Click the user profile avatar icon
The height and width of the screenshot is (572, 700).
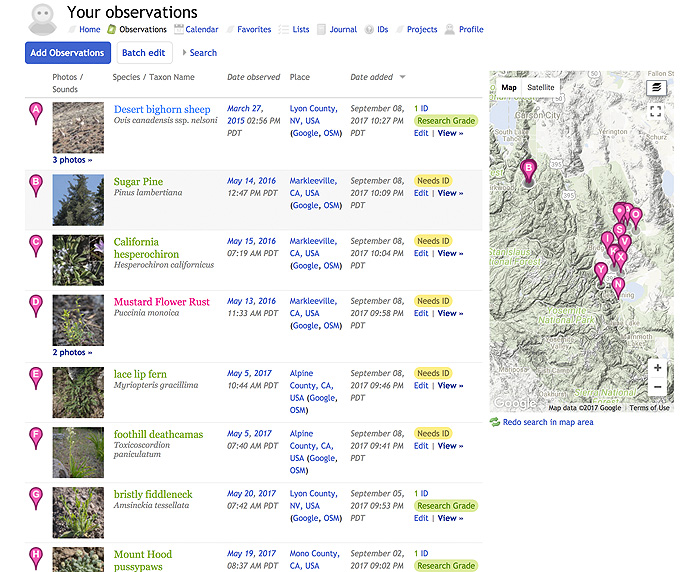pyautogui.click(x=40, y=18)
